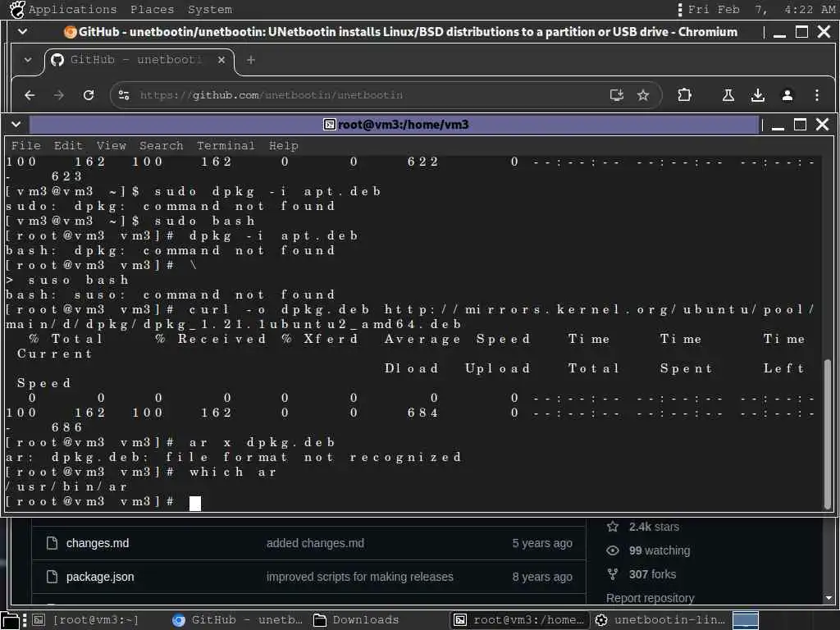Click the workspace switcher in bottom panel
The width and height of the screenshot is (840, 630).
click(745, 620)
